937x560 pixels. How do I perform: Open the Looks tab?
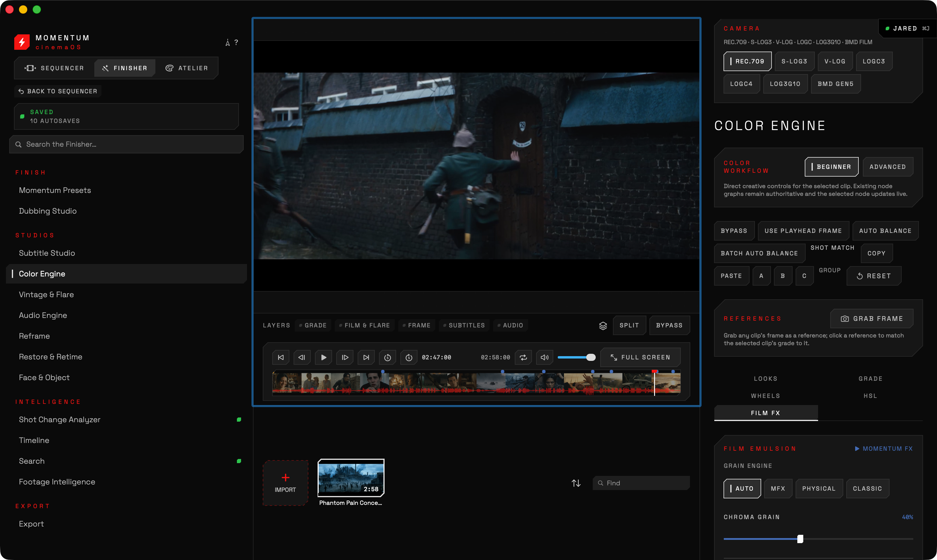click(x=766, y=379)
